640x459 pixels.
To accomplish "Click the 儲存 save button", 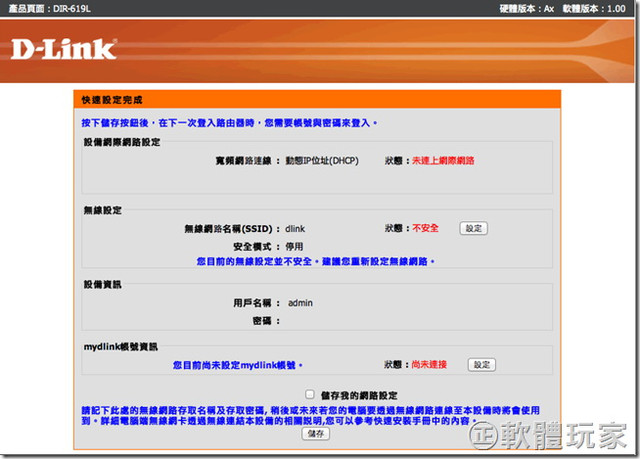I will point(316,433).
